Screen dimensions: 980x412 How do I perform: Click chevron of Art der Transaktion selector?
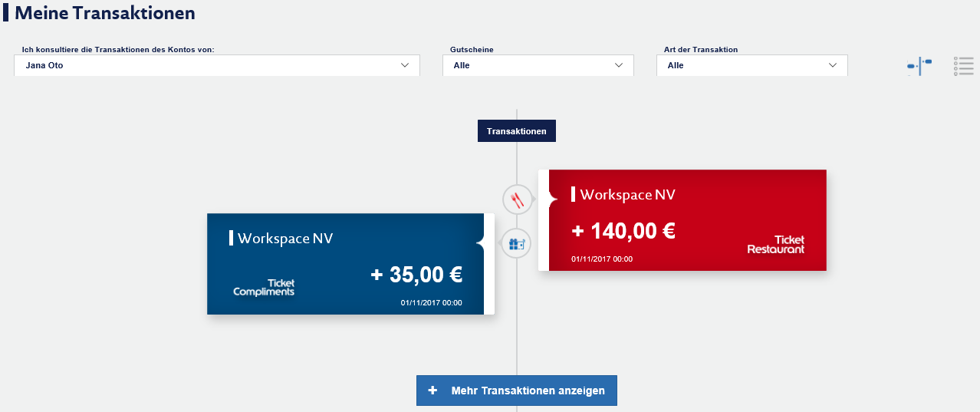pyautogui.click(x=833, y=65)
